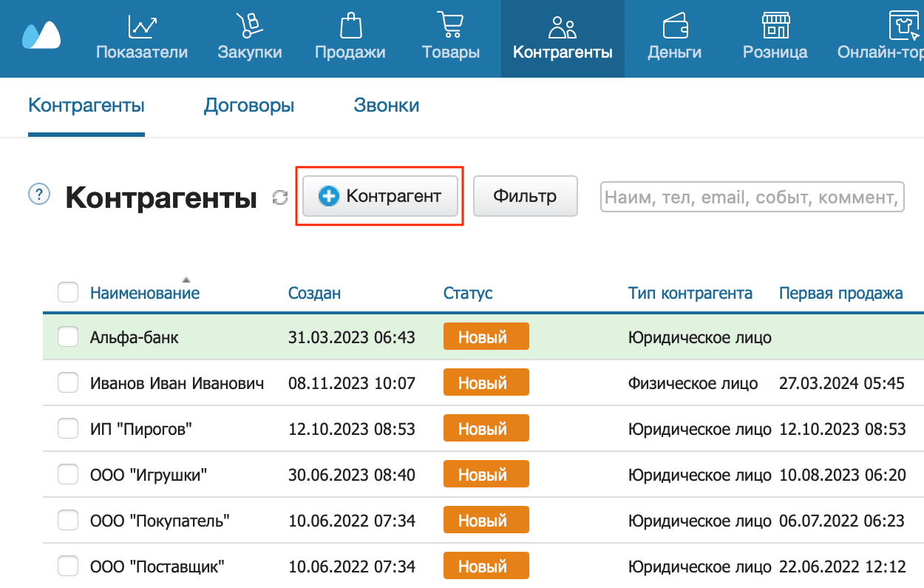The height and width of the screenshot is (588, 924).
Task: Open the help question mark icon
Action: click(38, 195)
